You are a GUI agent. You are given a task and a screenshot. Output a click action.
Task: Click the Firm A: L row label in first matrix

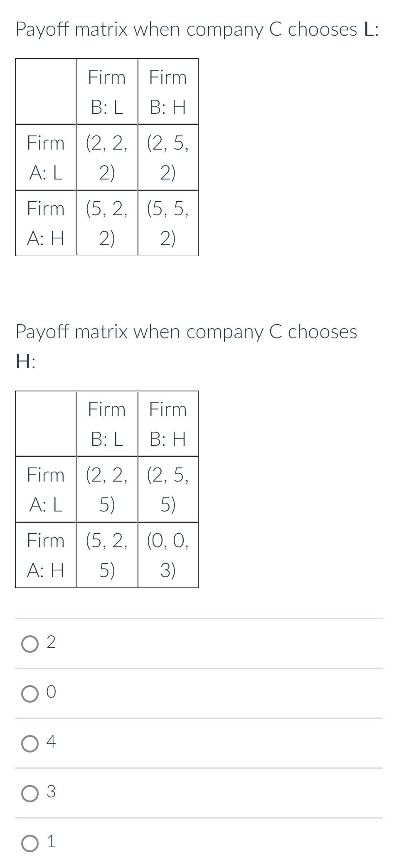[46, 157]
